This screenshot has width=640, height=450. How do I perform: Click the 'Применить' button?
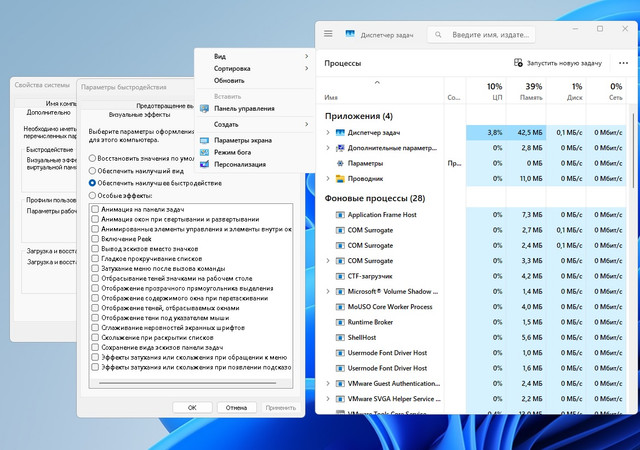point(280,408)
